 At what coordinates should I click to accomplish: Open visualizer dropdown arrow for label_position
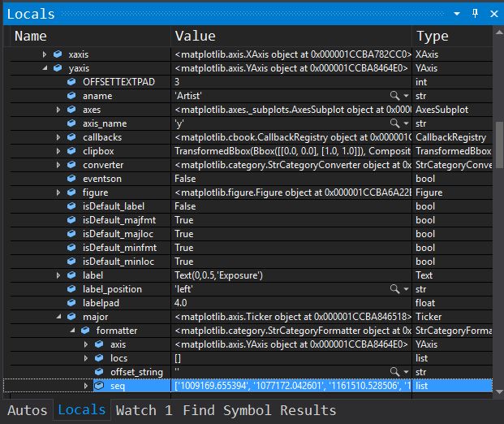point(406,289)
